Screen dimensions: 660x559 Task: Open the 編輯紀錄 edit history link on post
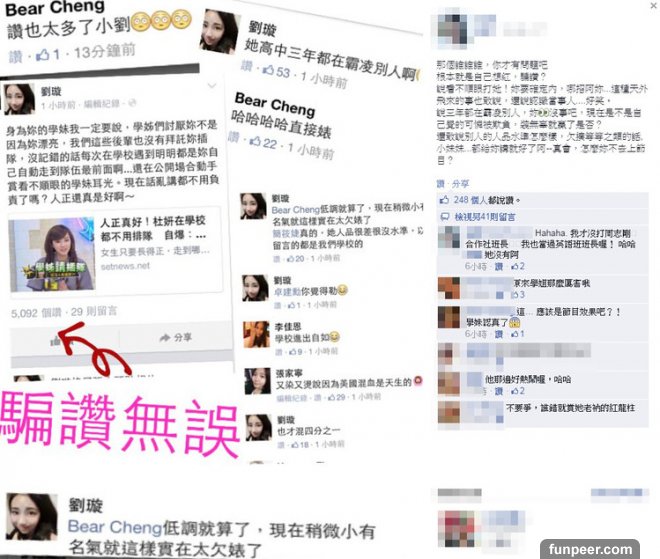101,104
